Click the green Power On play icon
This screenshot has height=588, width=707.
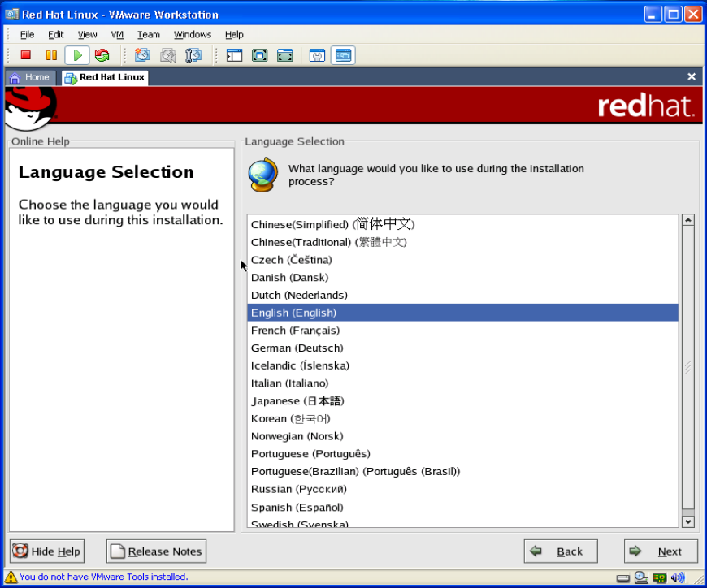(76, 55)
